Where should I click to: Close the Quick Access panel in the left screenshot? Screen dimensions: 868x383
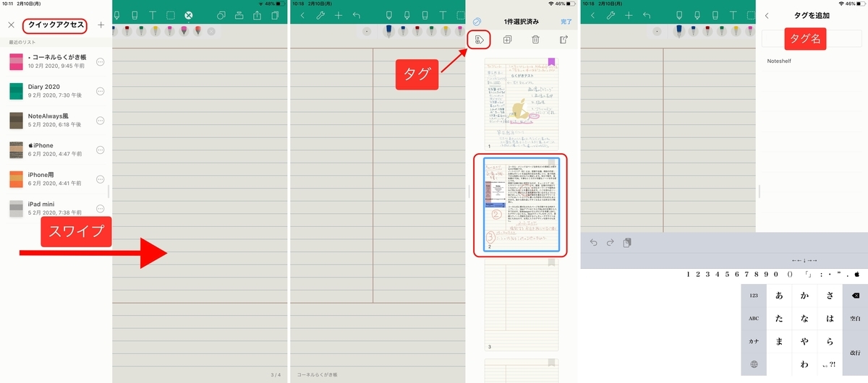click(11, 25)
